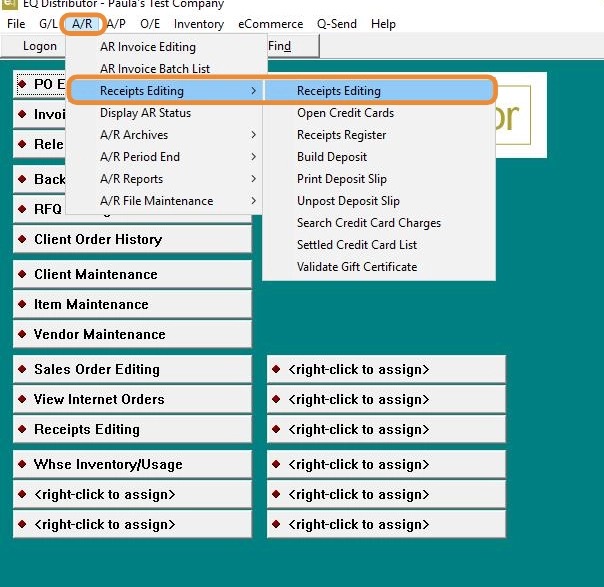Click the Sales Order Editing button
This screenshot has width=604, height=587.
(132, 369)
